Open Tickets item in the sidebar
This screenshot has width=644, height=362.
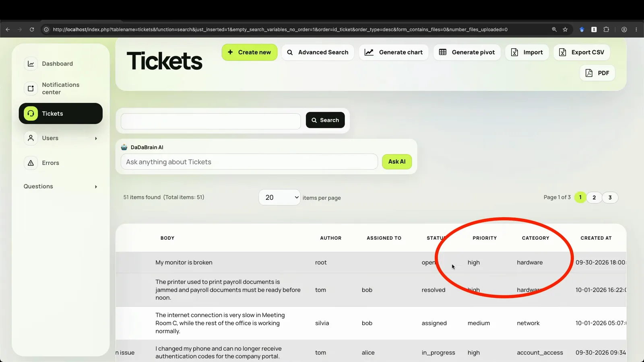click(61, 113)
